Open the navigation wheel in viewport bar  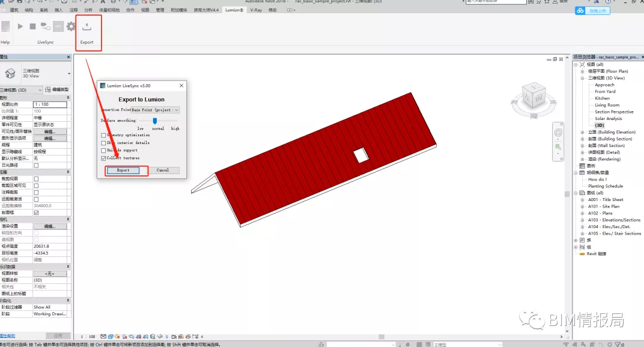point(558,132)
